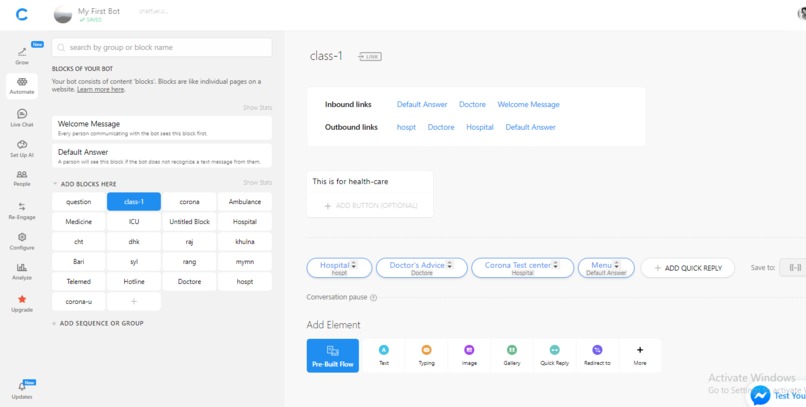The height and width of the screenshot is (407, 806).
Task: Open the Ambulance block
Action: [245, 201]
